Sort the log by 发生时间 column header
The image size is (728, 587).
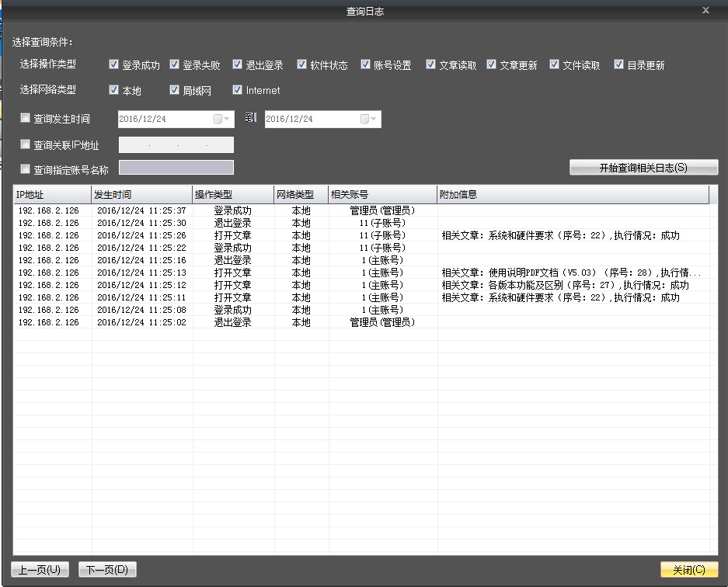141,195
